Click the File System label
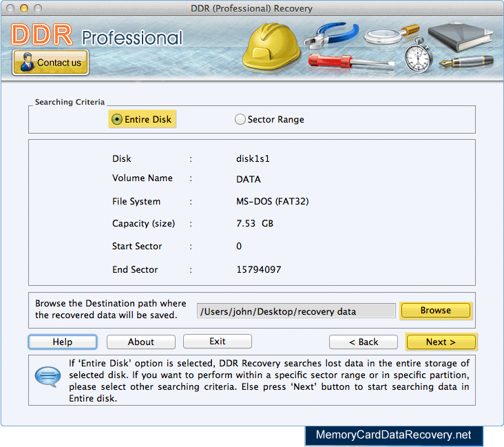504x447 pixels. pos(136,202)
